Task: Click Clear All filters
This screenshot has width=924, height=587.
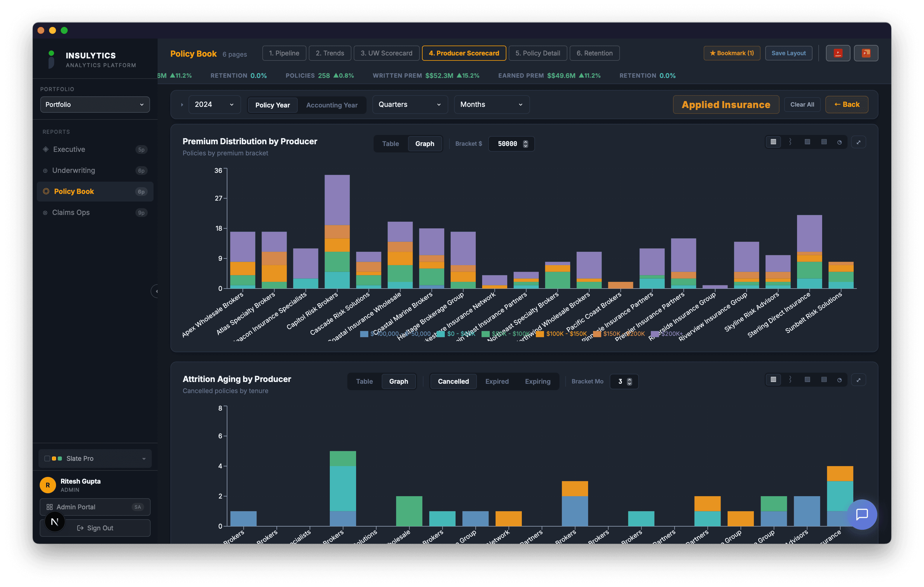Action: tap(802, 105)
